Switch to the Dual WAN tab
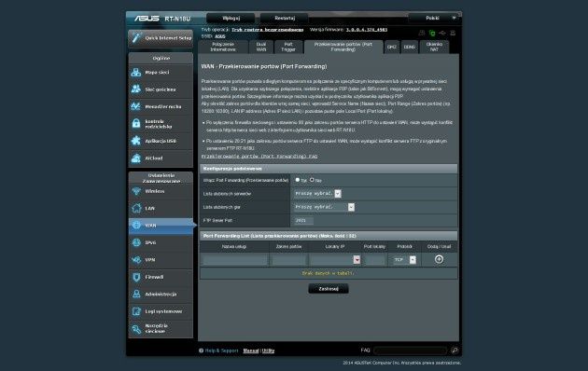Screen dimensions: 588x371 (261, 47)
